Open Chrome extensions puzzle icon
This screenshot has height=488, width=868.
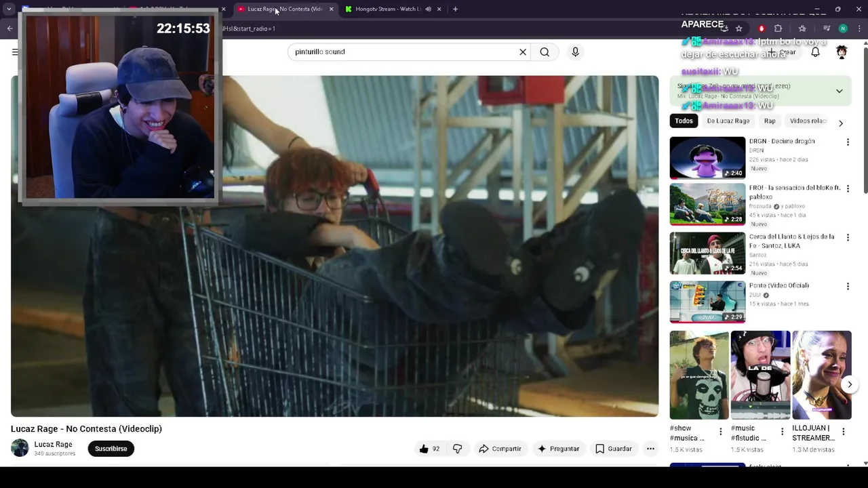click(x=778, y=28)
